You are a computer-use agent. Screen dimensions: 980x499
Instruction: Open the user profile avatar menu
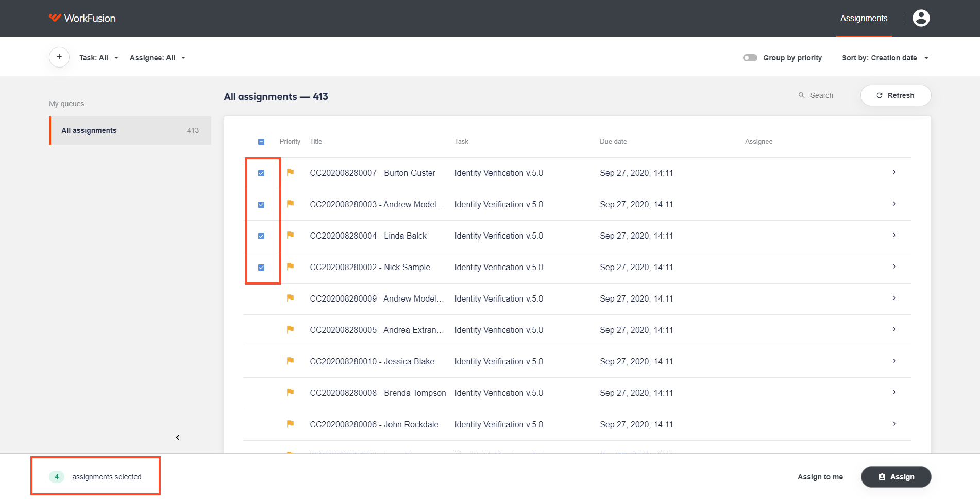coord(921,18)
